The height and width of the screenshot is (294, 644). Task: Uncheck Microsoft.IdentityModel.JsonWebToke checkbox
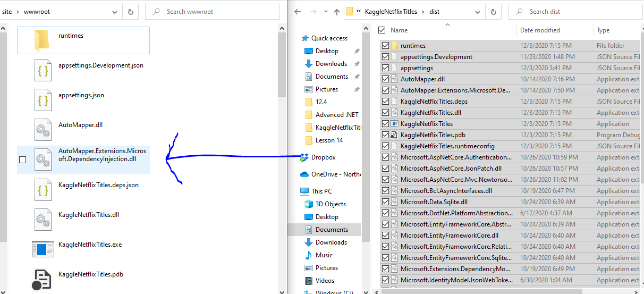coord(385,280)
